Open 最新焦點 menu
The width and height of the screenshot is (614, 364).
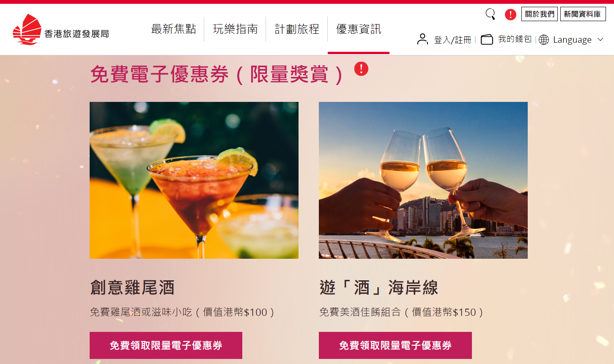tap(173, 29)
